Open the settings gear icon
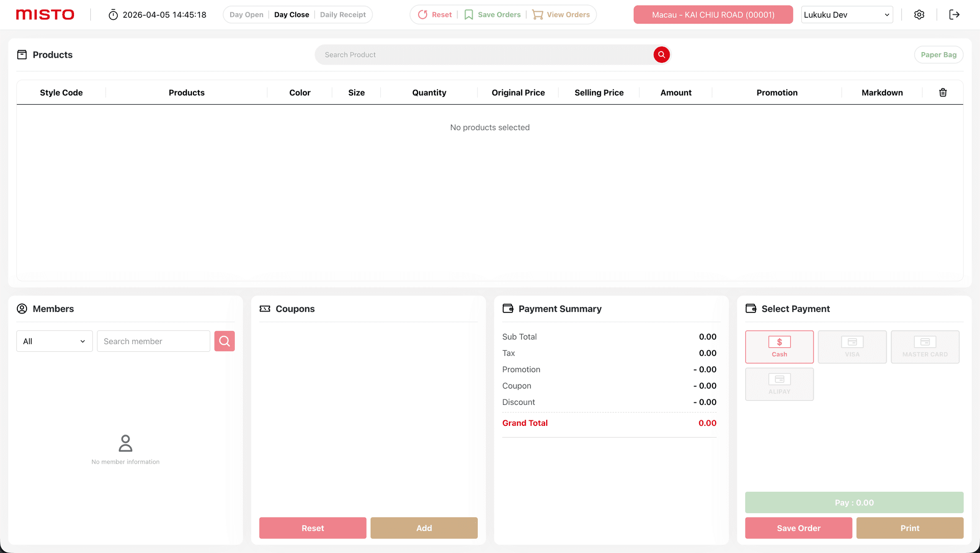The image size is (980, 553). [919, 14]
